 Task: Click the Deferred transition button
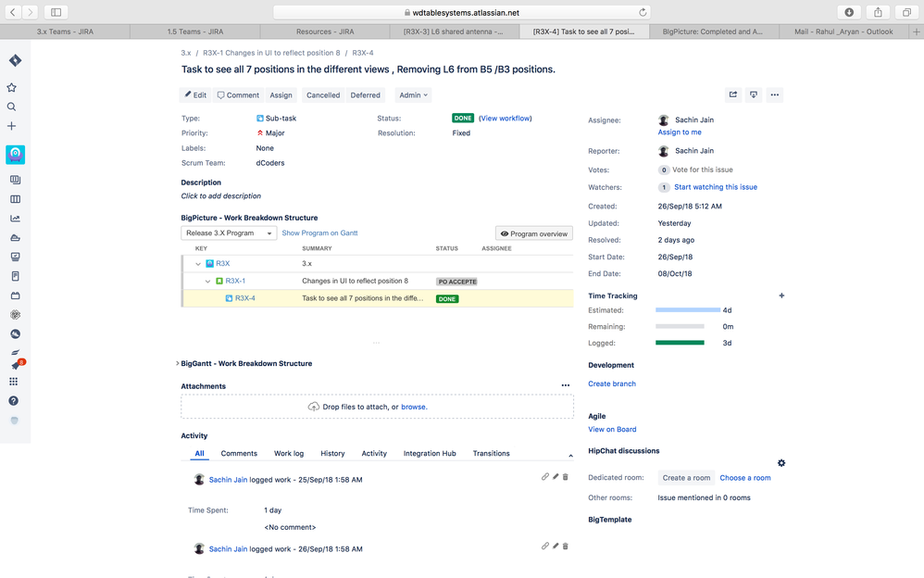[x=366, y=95]
